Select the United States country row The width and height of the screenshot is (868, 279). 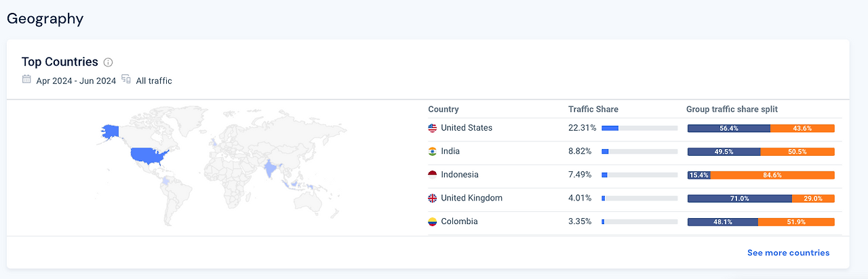(467, 128)
